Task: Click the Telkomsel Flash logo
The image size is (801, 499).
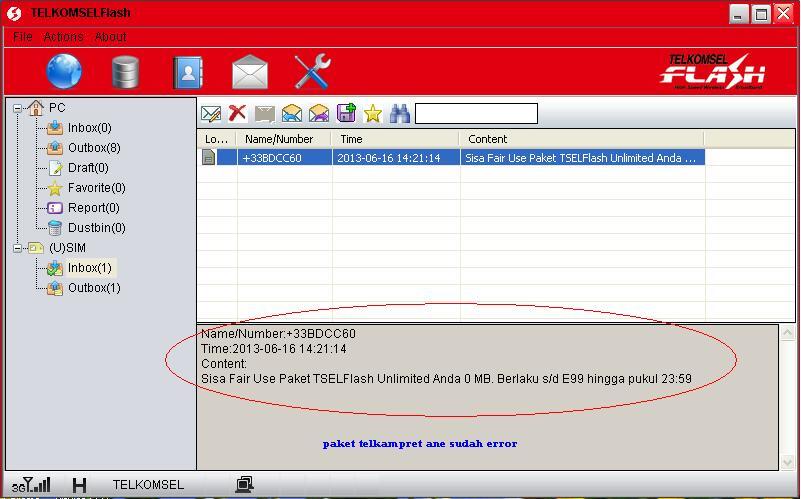Action: pos(713,72)
